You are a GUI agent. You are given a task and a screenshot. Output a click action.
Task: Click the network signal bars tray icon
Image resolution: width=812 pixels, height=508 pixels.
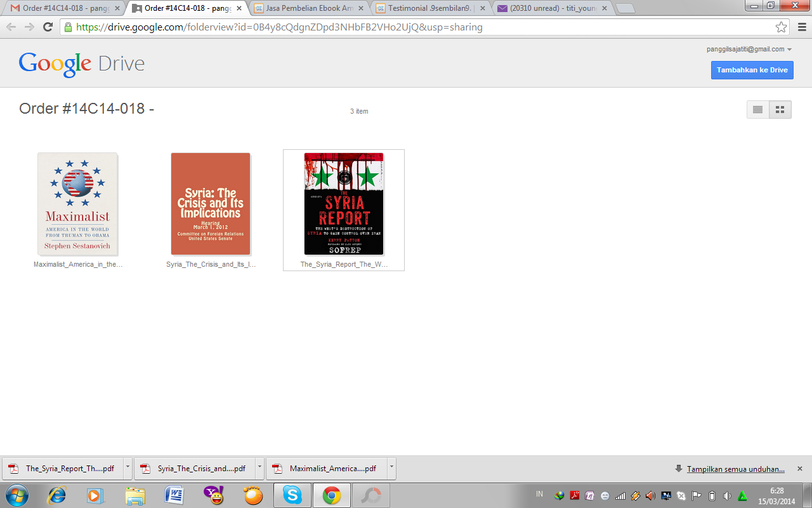tap(620, 496)
